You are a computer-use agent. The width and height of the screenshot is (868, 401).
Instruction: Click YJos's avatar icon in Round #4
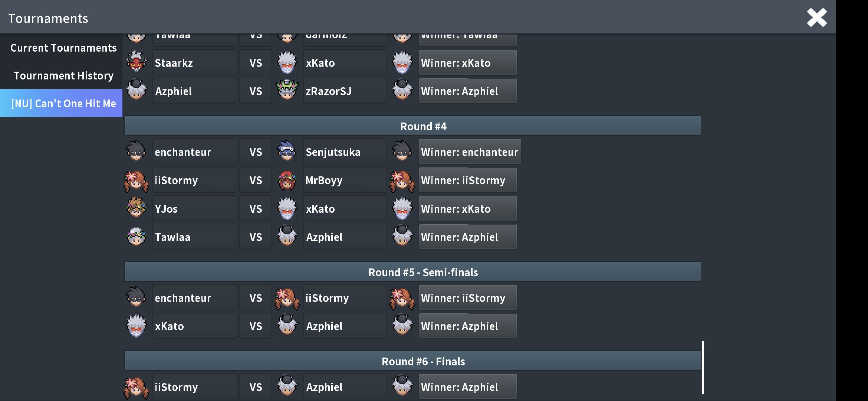(136, 208)
